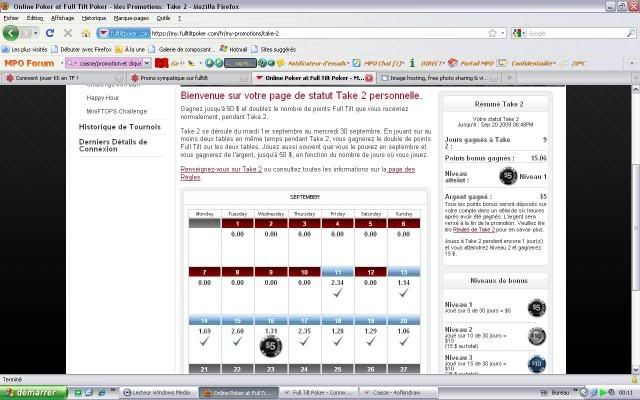Click Les plus visités bookmark
The height and width of the screenshot is (400, 640).
coord(25,49)
